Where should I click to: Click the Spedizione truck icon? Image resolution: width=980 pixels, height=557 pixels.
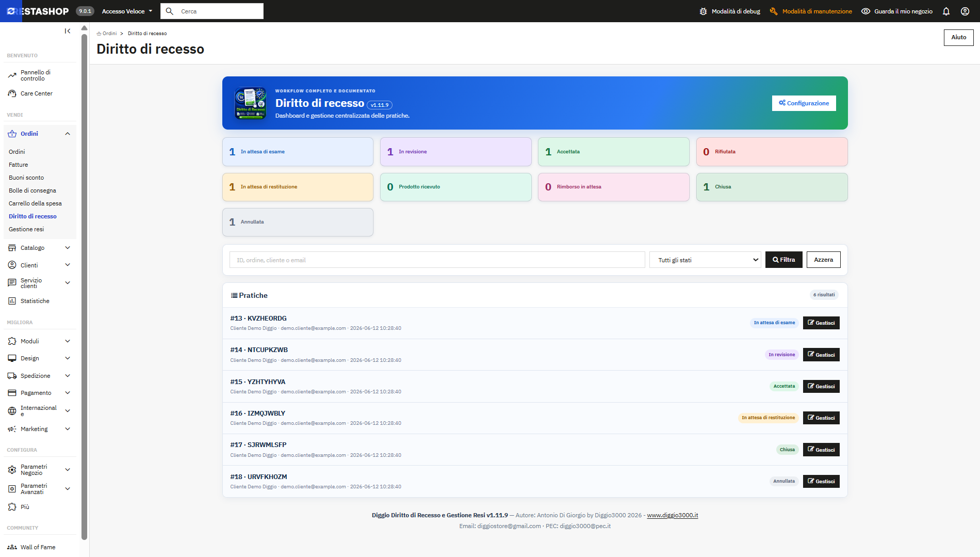pyautogui.click(x=12, y=376)
